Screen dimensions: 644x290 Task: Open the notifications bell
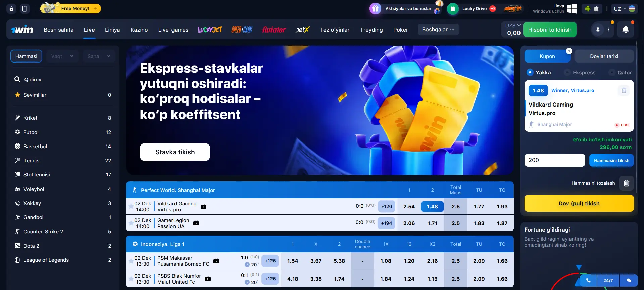click(x=626, y=30)
